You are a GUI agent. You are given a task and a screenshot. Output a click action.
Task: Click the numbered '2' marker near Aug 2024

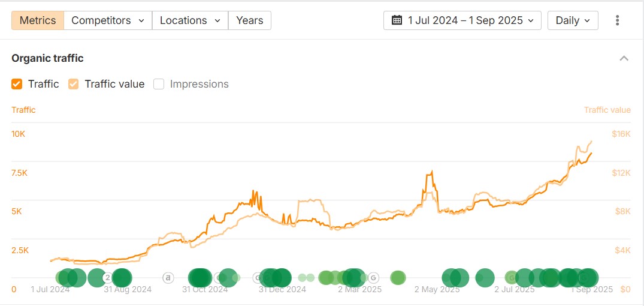(108, 278)
